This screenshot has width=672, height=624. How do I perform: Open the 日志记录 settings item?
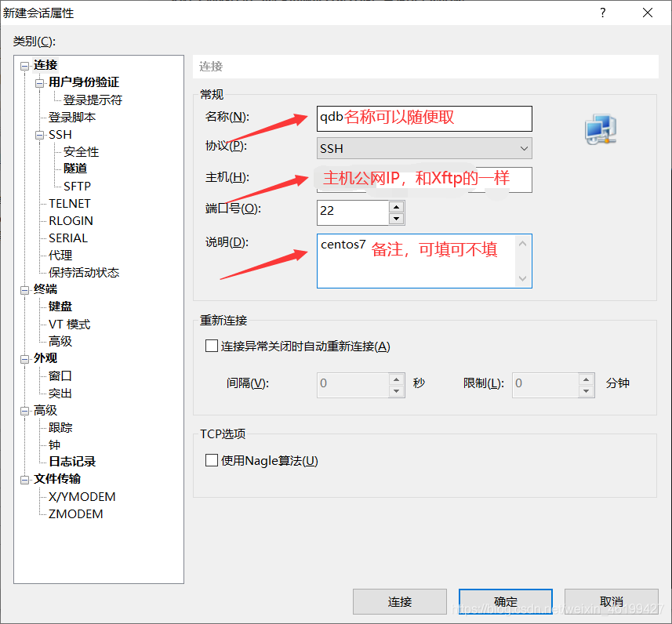point(72,462)
